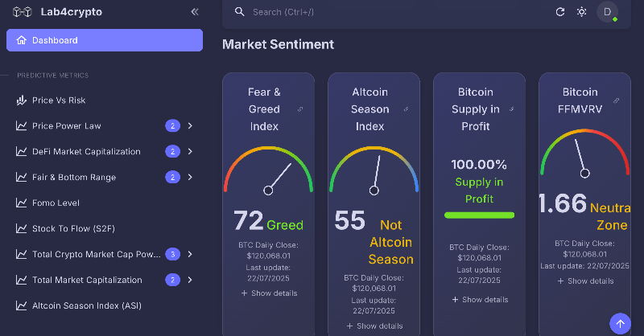Expand Price Power Law submenu chevron
The height and width of the screenshot is (336, 644).
[190, 126]
